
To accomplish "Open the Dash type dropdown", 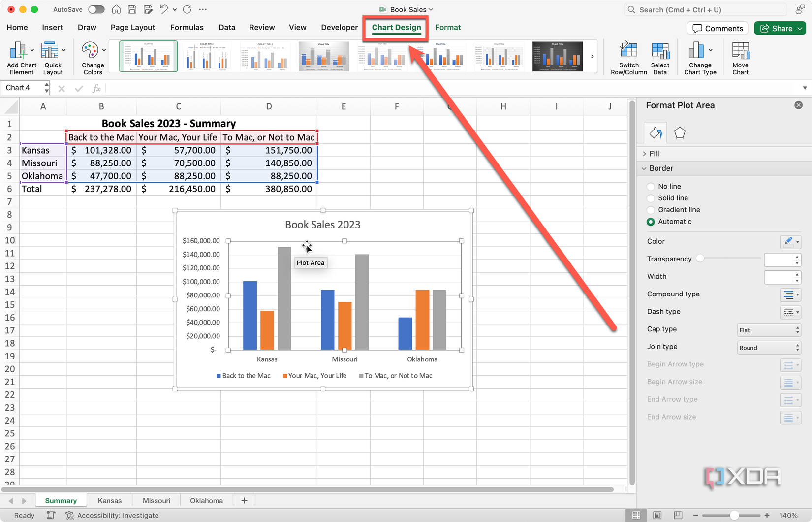I will 790,312.
